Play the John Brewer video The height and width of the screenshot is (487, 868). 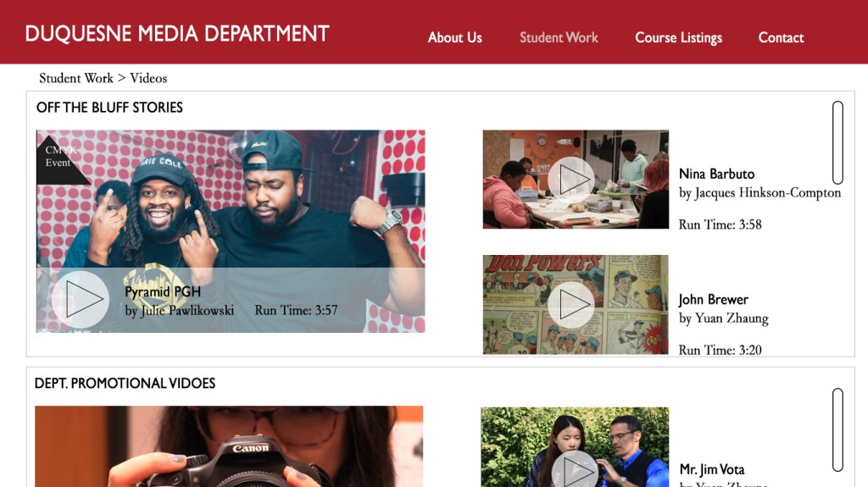(x=570, y=304)
